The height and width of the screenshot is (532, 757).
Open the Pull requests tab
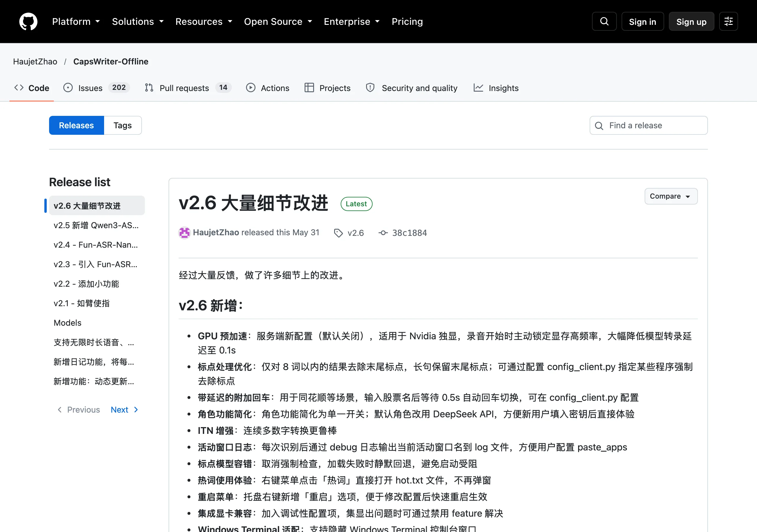point(188,88)
